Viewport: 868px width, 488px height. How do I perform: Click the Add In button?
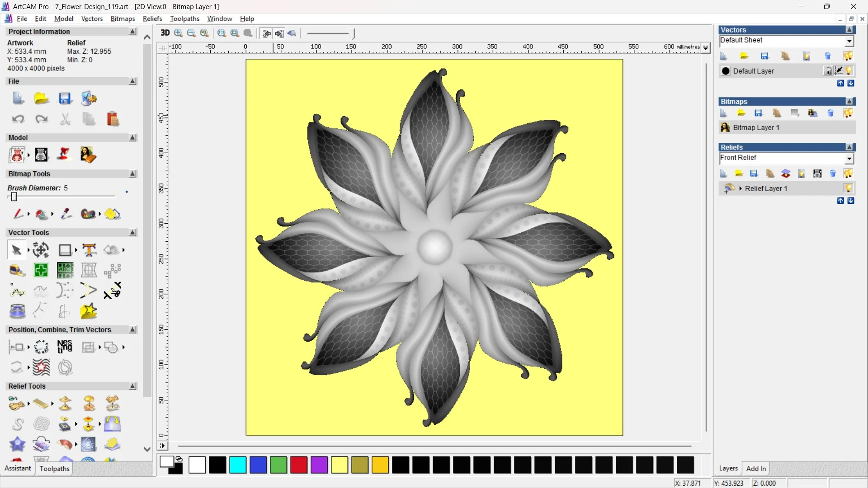756,469
